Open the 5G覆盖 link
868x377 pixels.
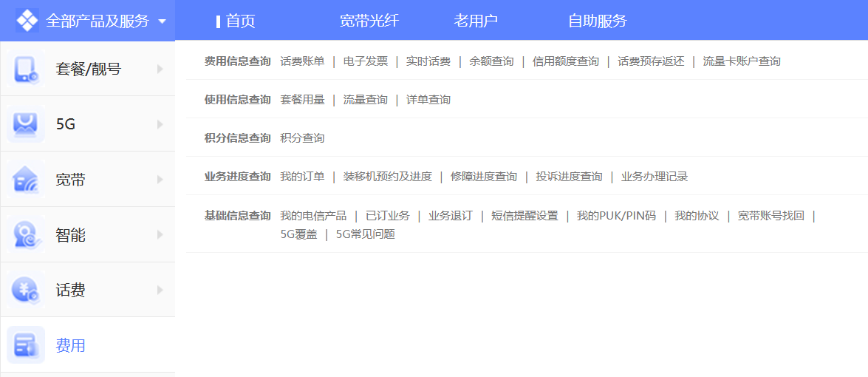[299, 234]
